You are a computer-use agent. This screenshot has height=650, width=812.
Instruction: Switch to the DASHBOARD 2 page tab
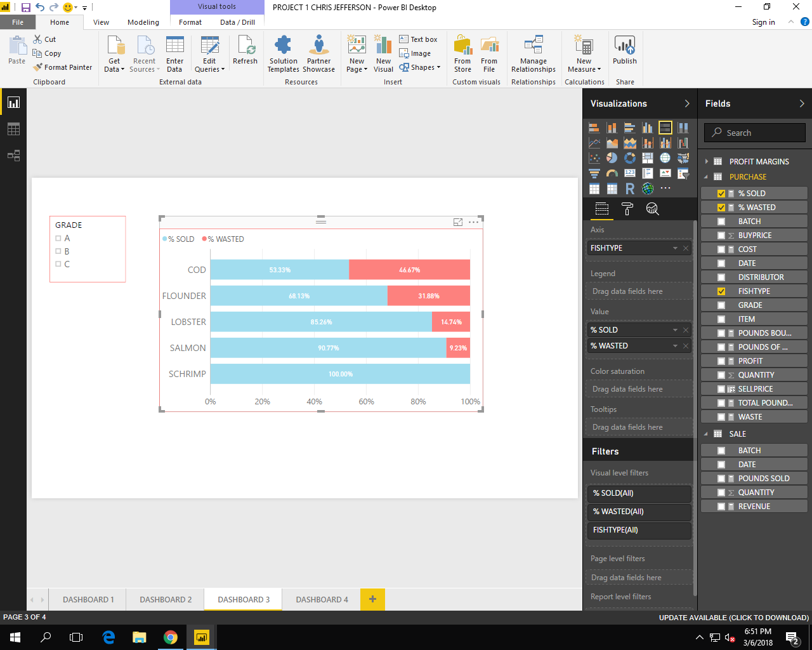coord(166,599)
